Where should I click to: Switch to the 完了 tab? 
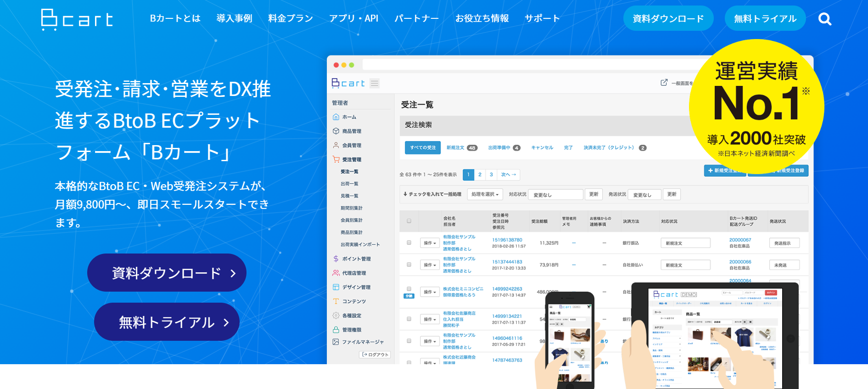click(x=568, y=148)
